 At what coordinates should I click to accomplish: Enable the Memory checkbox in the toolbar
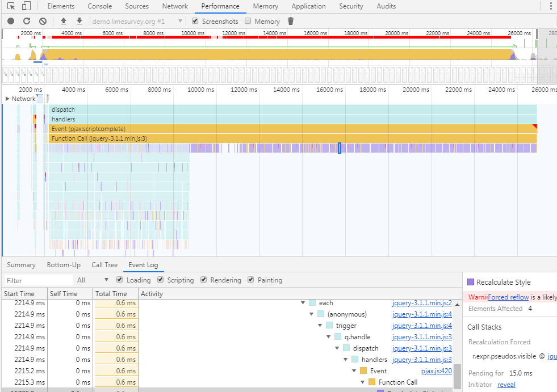pos(248,21)
